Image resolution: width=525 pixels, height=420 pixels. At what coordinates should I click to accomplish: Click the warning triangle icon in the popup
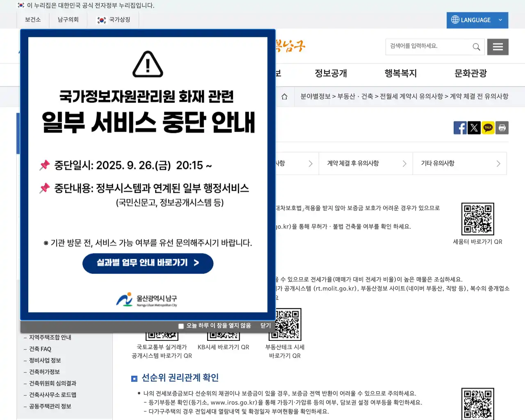[x=148, y=64]
